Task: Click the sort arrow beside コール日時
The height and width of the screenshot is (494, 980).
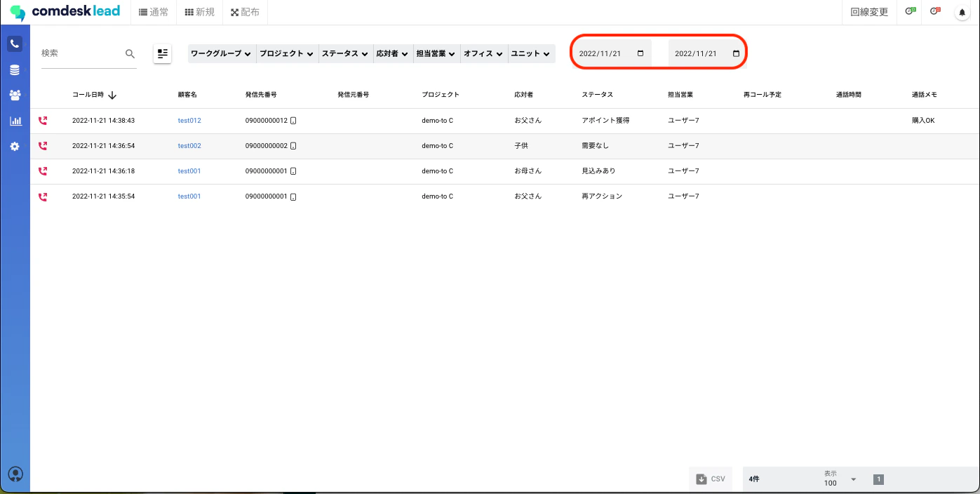Action: [x=112, y=95]
